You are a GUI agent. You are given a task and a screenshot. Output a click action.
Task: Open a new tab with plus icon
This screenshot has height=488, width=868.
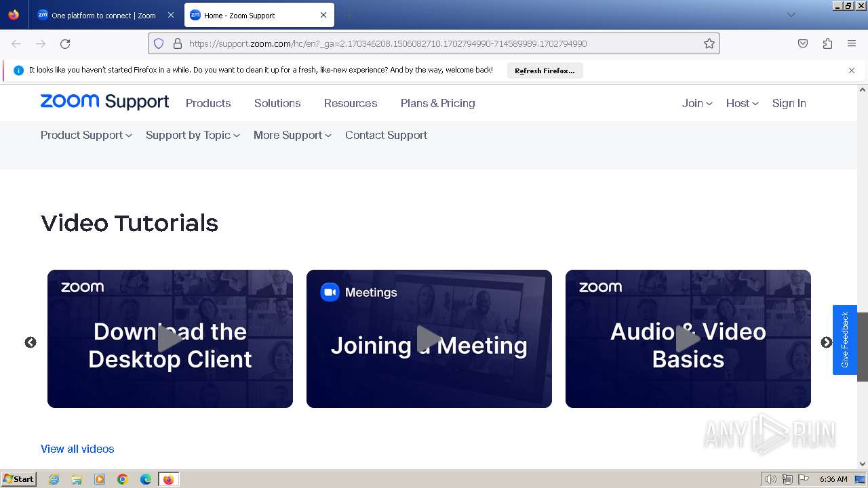pos(349,15)
